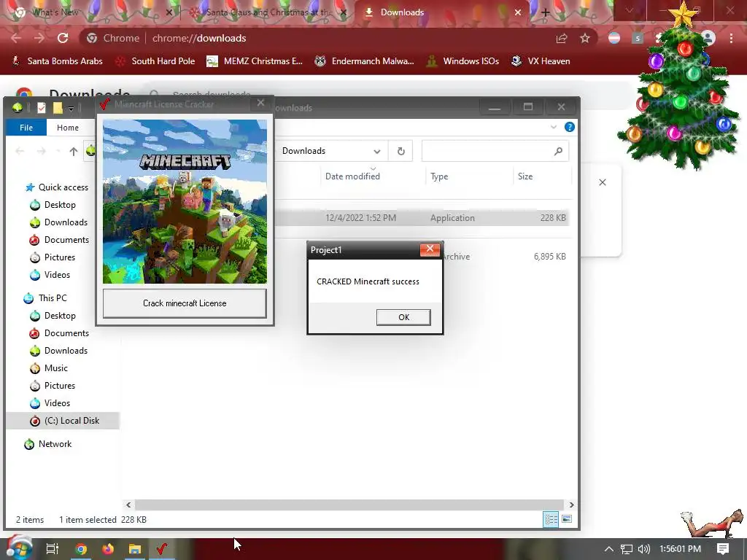Click the Explorer quick access toolbar dropdown arrow
The image size is (747, 560).
(x=71, y=109)
